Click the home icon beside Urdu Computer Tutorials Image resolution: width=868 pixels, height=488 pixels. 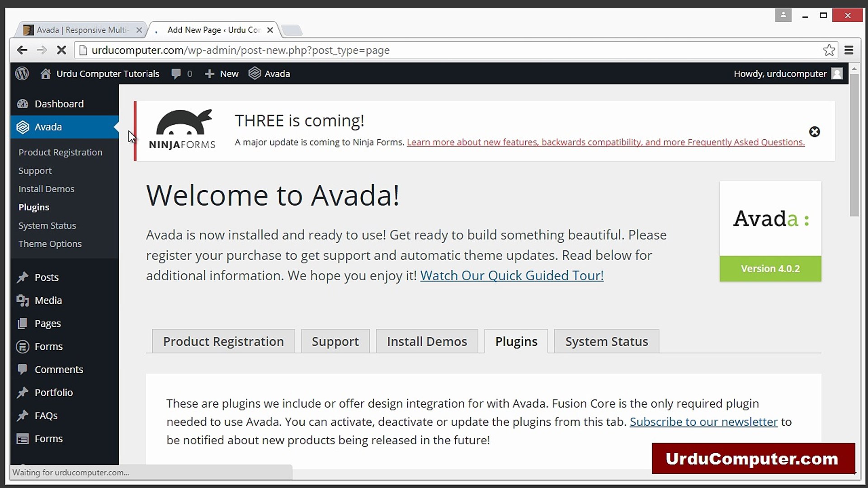click(x=45, y=73)
